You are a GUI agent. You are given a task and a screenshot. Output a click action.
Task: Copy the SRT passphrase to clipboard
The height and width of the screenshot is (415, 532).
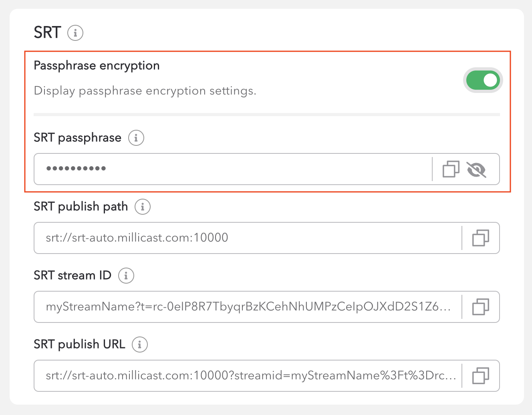(x=451, y=169)
